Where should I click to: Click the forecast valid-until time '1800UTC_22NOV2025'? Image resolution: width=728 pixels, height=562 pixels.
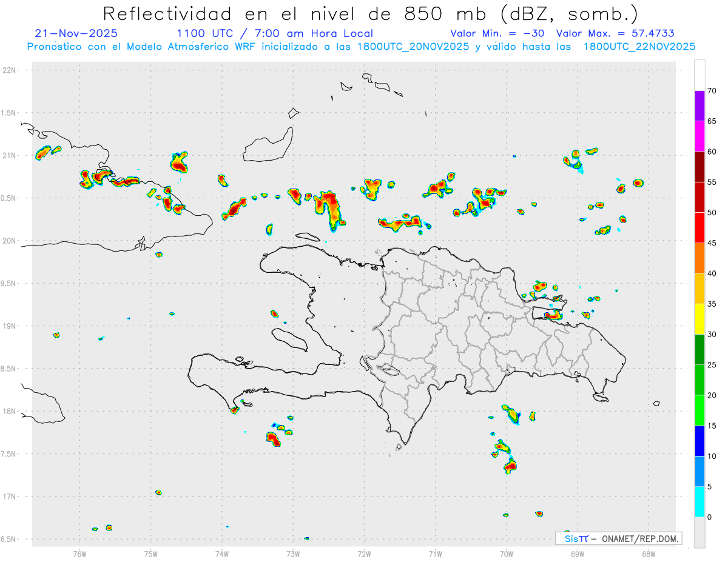pyautogui.click(x=639, y=47)
